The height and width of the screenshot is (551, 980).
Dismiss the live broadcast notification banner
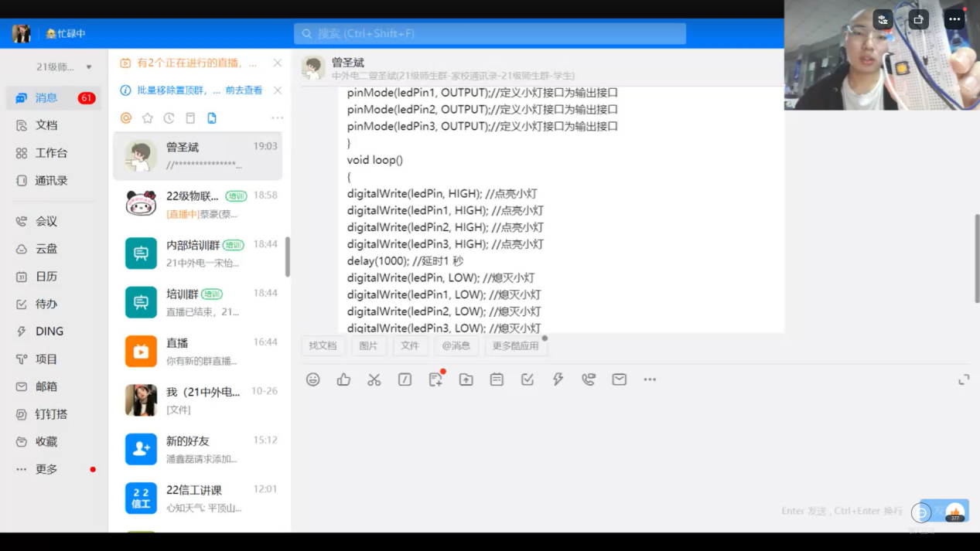click(278, 63)
